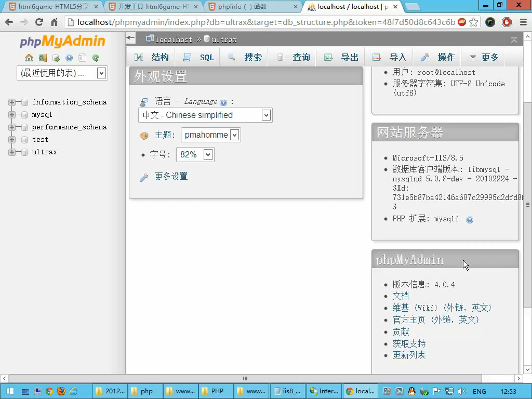The height and width of the screenshot is (399, 532).
Task: Click the phpMyAdmin logo
Action: pyautogui.click(x=62, y=42)
